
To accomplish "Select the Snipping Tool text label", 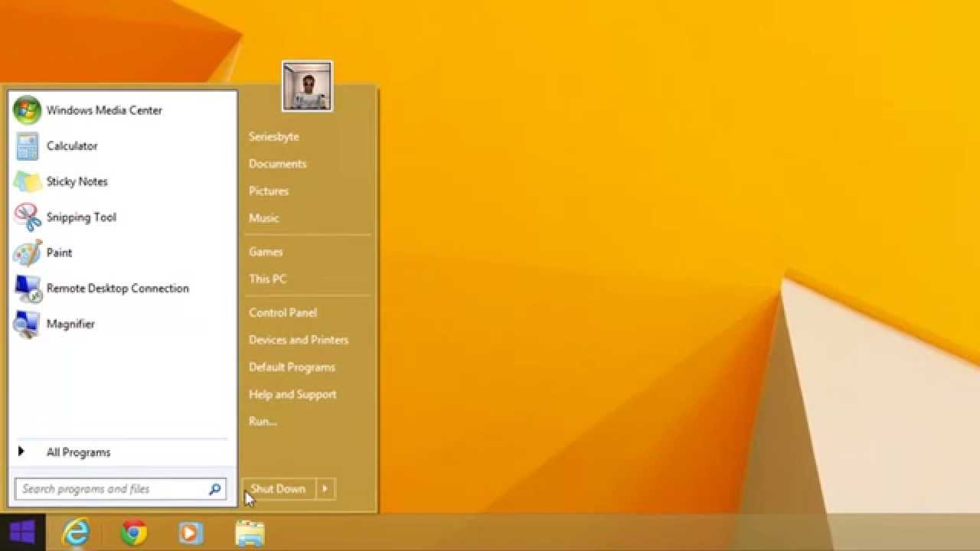I will (x=81, y=217).
